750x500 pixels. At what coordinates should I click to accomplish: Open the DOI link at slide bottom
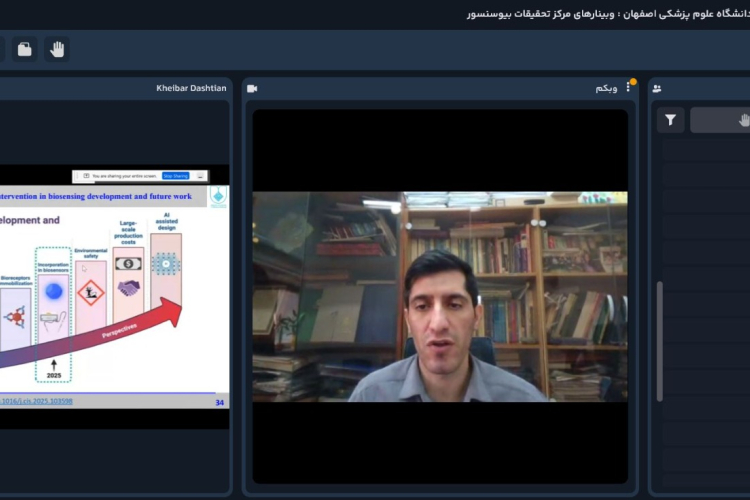(35, 400)
